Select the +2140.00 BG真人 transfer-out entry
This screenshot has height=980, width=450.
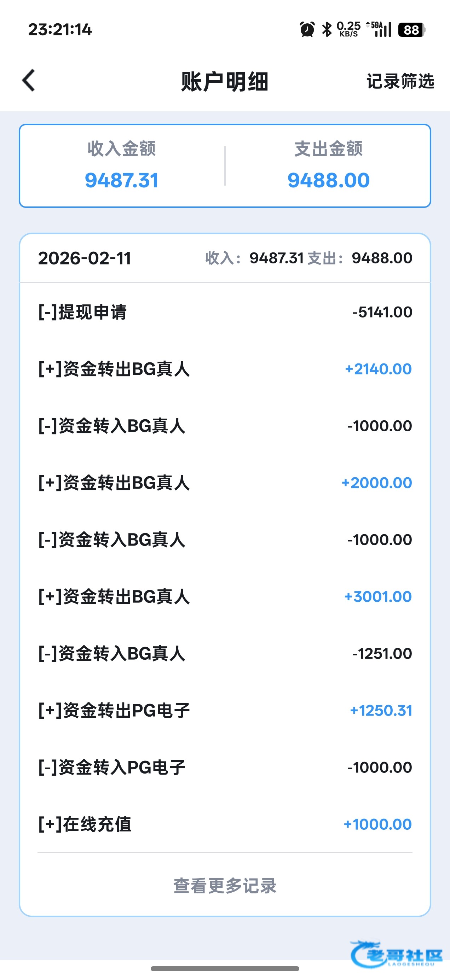[x=225, y=369]
